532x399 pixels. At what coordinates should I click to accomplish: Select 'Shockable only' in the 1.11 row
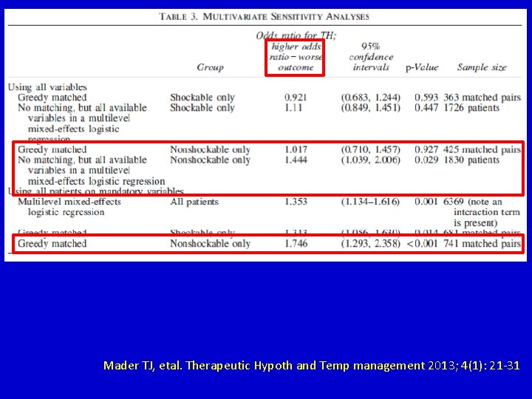(202, 108)
